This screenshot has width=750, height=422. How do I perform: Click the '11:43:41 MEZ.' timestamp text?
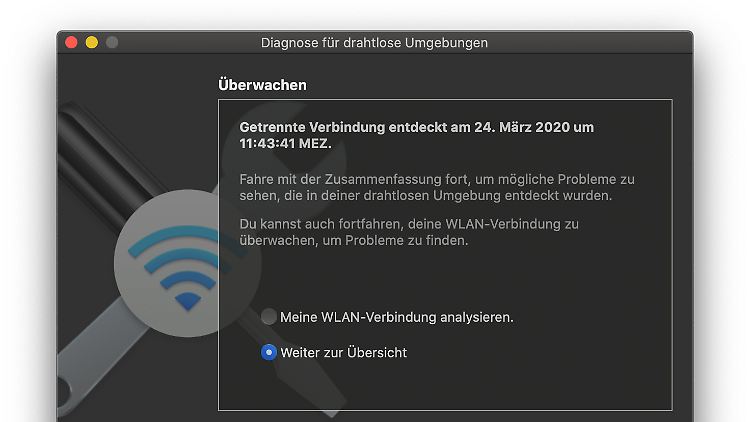[x=286, y=144]
